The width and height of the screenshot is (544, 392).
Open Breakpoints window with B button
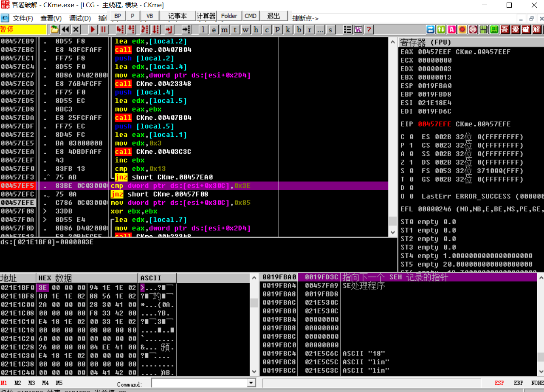click(299, 30)
